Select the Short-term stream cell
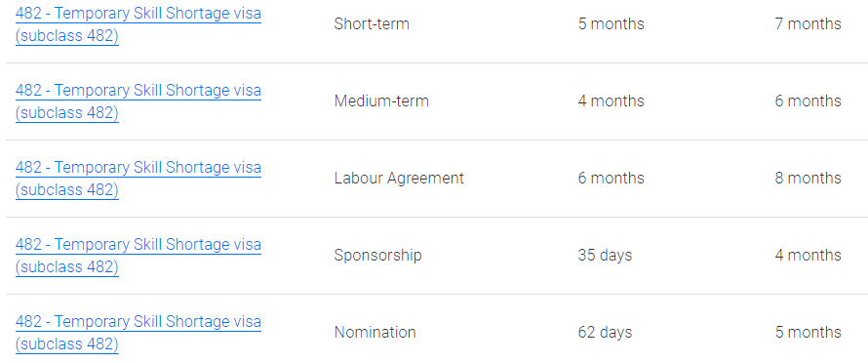The height and width of the screenshot is (363, 868). [x=372, y=24]
